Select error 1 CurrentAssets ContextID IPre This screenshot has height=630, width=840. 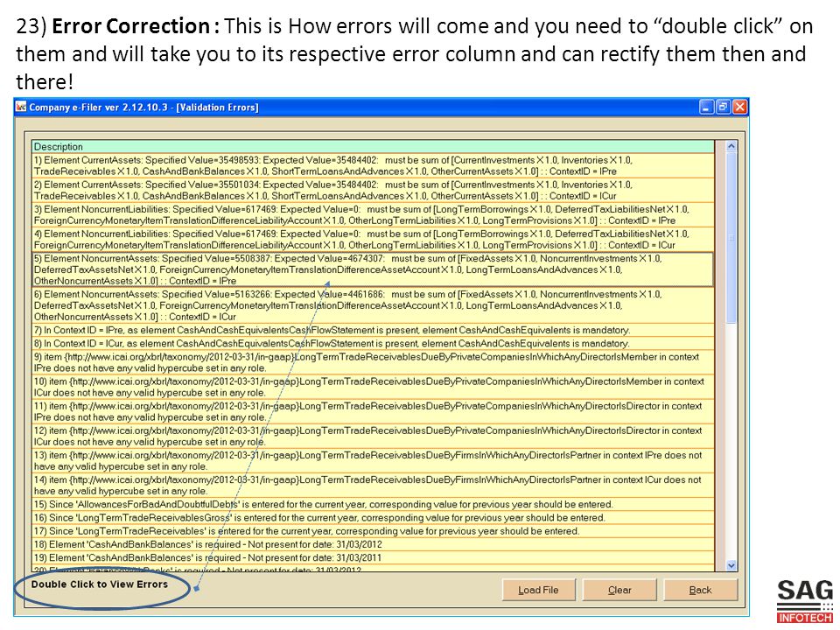(373, 165)
